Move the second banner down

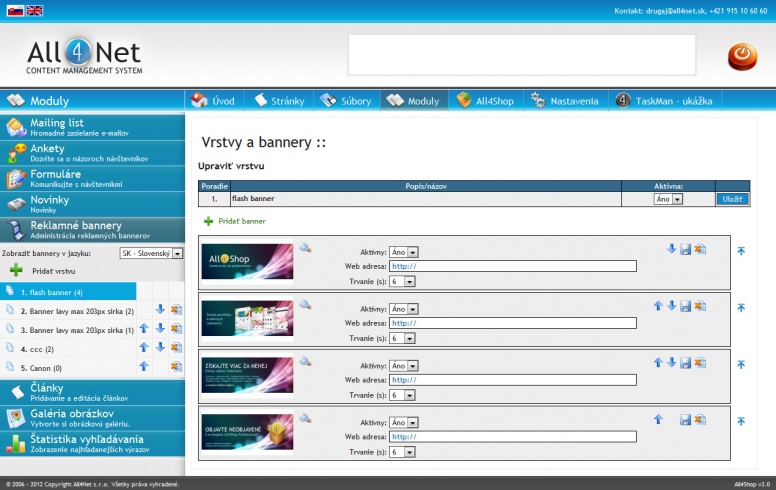(671, 306)
